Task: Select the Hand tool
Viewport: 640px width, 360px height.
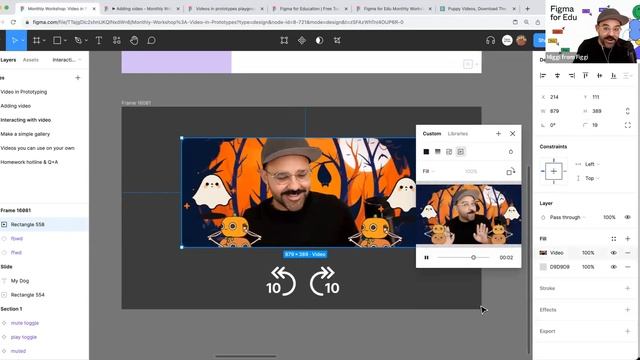Action: (x=134, y=40)
